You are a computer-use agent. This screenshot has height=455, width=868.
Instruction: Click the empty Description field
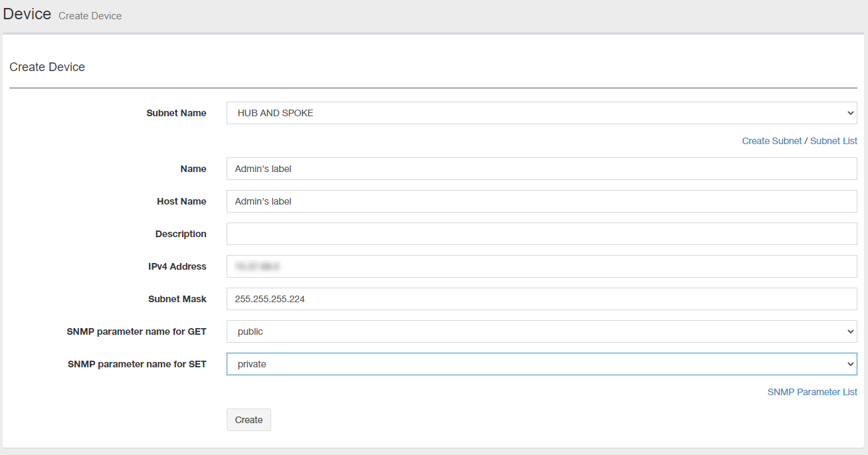541,234
